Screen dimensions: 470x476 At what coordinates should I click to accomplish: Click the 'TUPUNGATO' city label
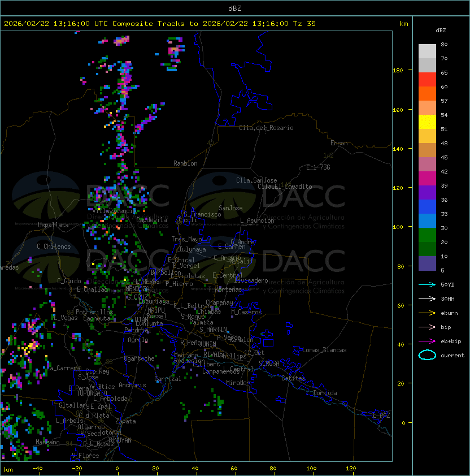(x=92, y=393)
